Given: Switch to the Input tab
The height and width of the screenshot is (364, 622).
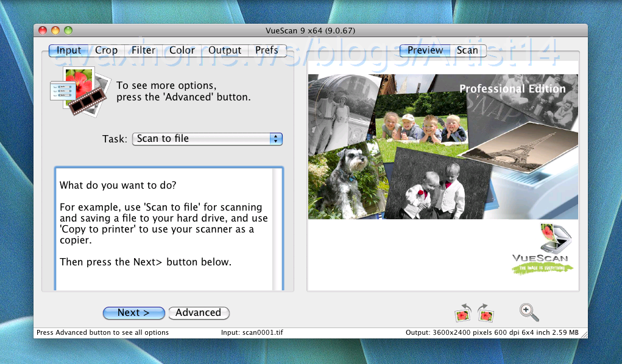Looking at the screenshot, I should pyautogui.click(x=69, y=51).
